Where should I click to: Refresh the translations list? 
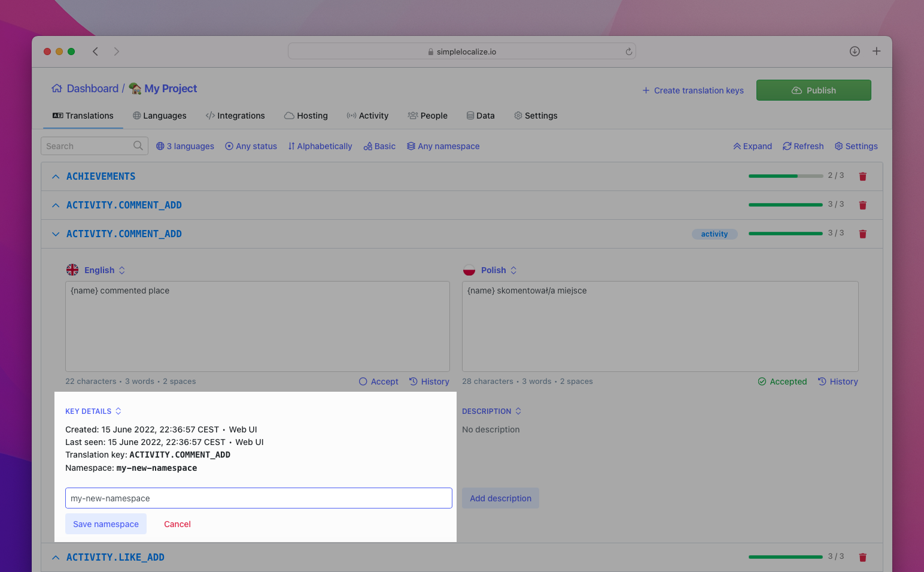(x=803, y=146)
